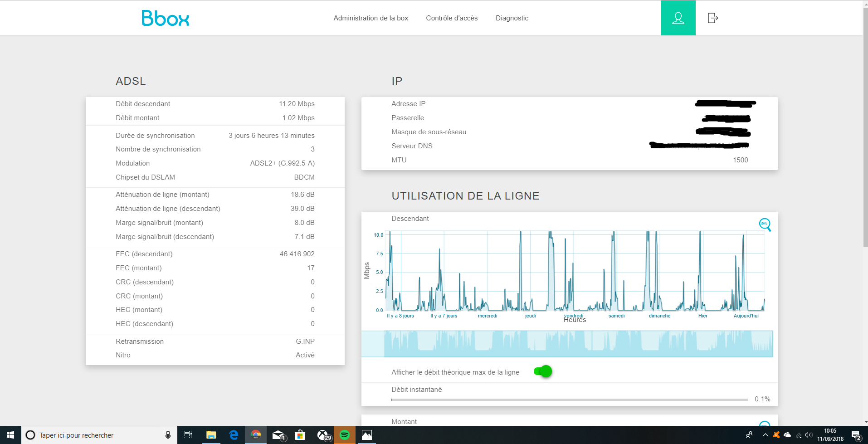The width and height of the screenshot is (868, 444).
Task: Click the Passerelle label
Action: 408,118
